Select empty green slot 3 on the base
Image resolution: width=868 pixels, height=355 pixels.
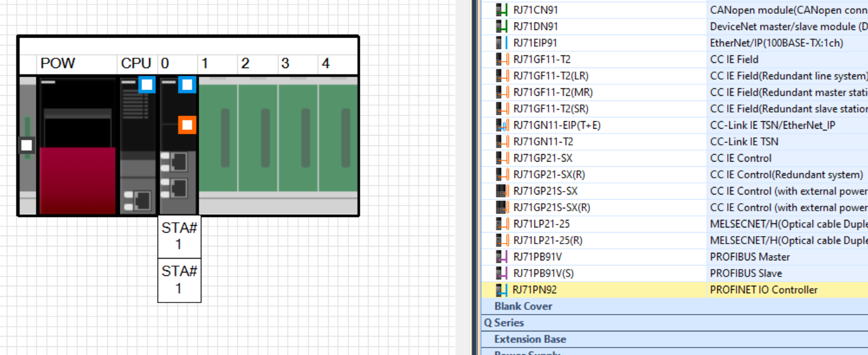tap(297, 139)
